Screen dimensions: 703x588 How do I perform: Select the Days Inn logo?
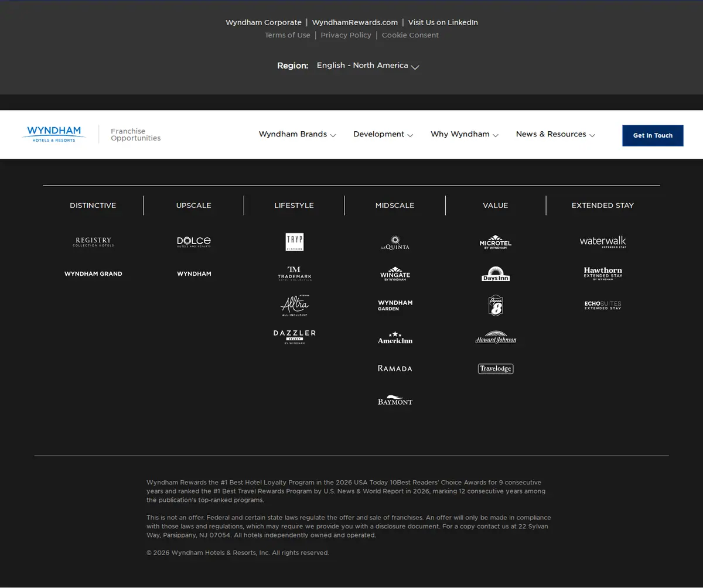(496, 274)
